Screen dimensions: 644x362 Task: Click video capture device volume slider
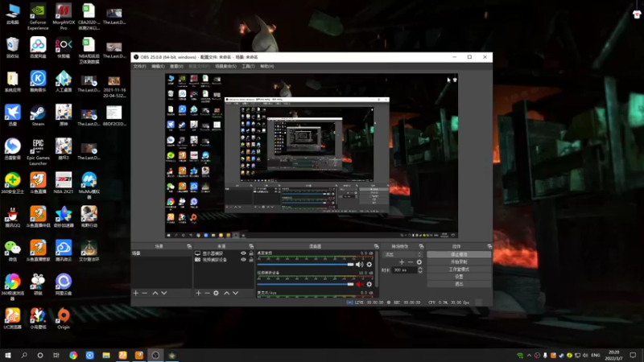click(x=305, y=284)
